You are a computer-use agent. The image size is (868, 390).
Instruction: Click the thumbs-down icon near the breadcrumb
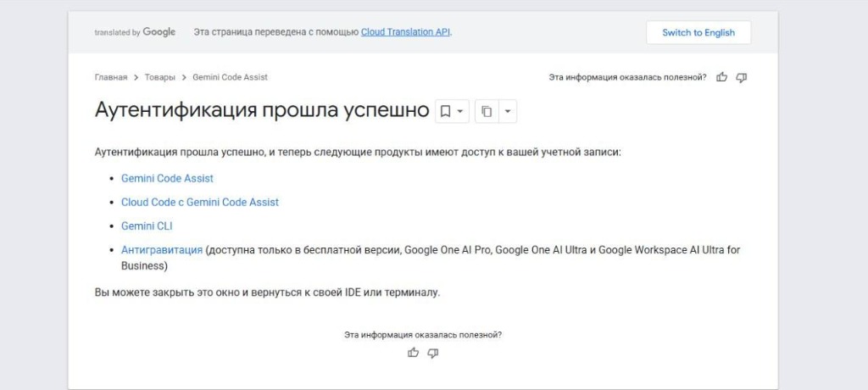741,77
